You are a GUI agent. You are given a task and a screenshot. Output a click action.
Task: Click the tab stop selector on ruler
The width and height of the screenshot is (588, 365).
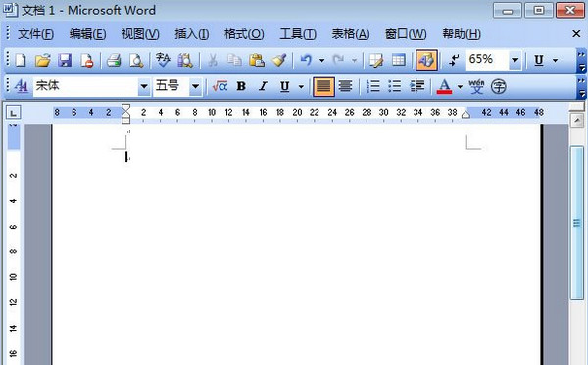(13, 112)
